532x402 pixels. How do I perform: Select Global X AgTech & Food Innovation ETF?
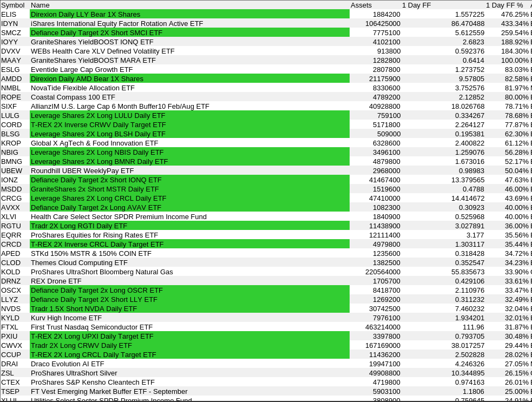94,143
